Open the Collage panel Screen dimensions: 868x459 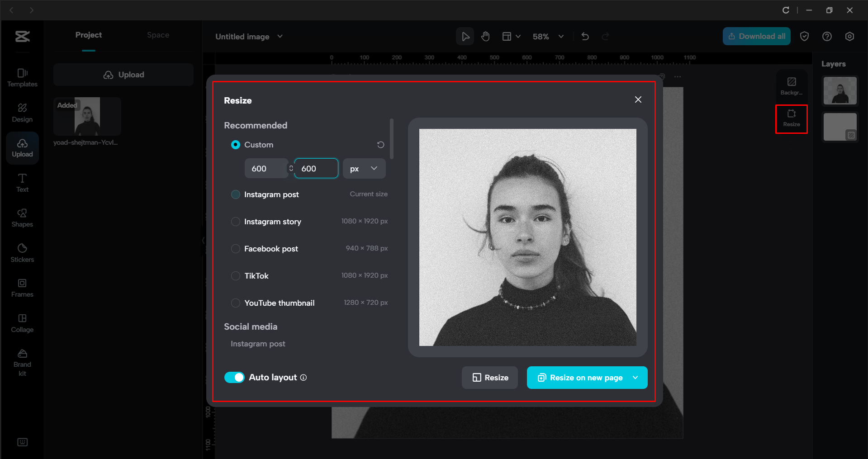(22, 322)
